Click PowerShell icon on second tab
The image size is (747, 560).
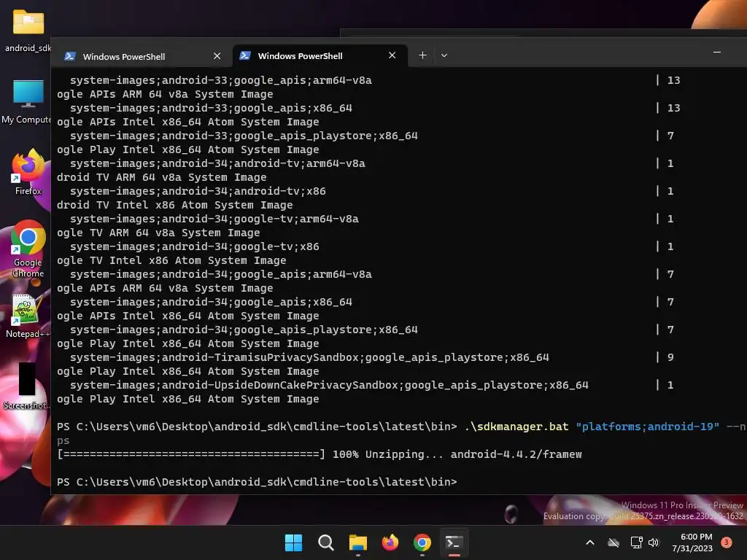coord(245,55)
